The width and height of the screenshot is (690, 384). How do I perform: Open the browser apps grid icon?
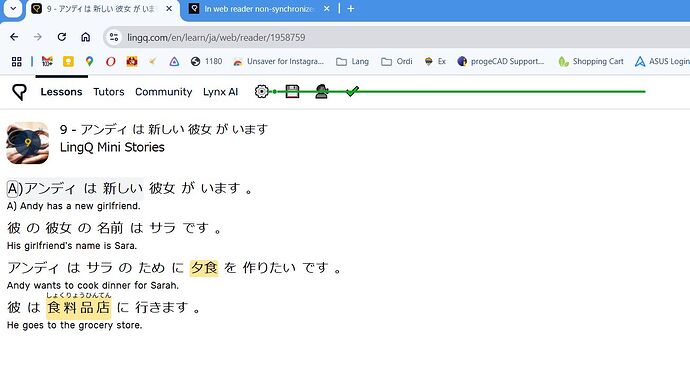click(x=16, y=62)
